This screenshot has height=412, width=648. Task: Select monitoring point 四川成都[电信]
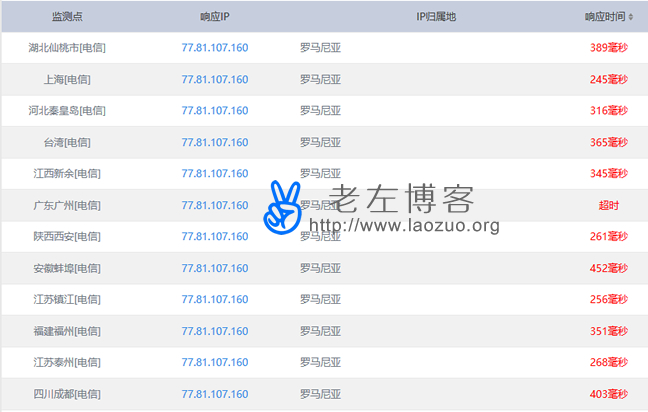67,394
